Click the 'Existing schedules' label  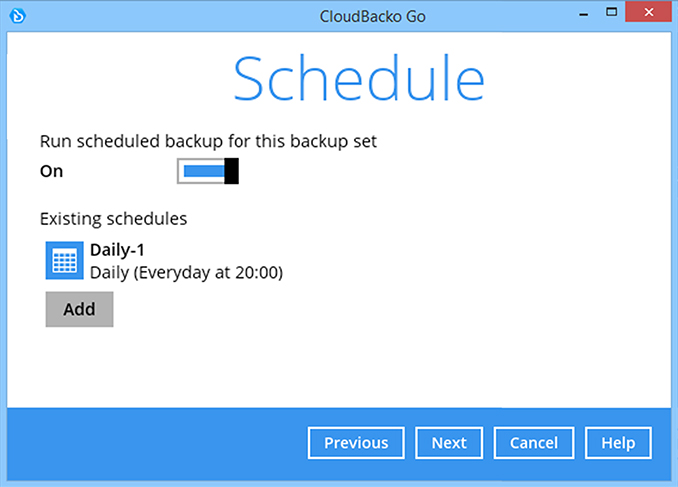click(x=113, y=218)
